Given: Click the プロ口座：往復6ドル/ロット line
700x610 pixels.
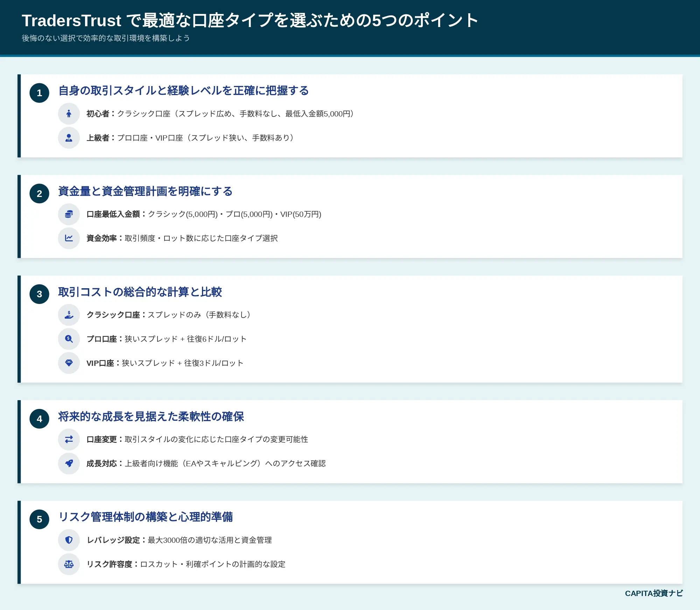Looking at the screenshot, I should (x=166, y=339).
